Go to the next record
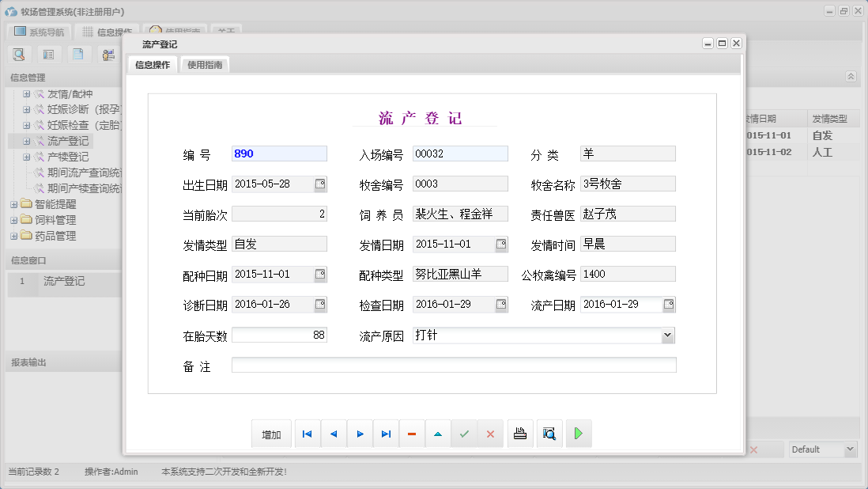The image size is (868, 489). click(x=360, y=434)
